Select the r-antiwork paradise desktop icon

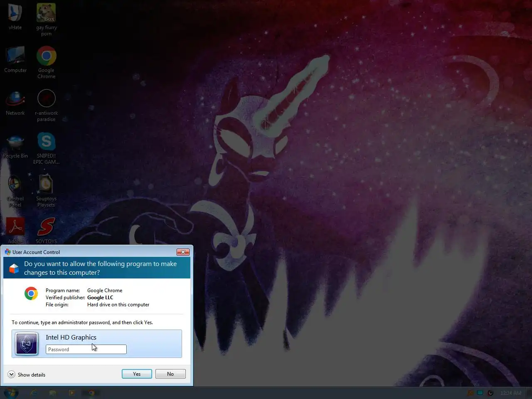pos(46,106)
